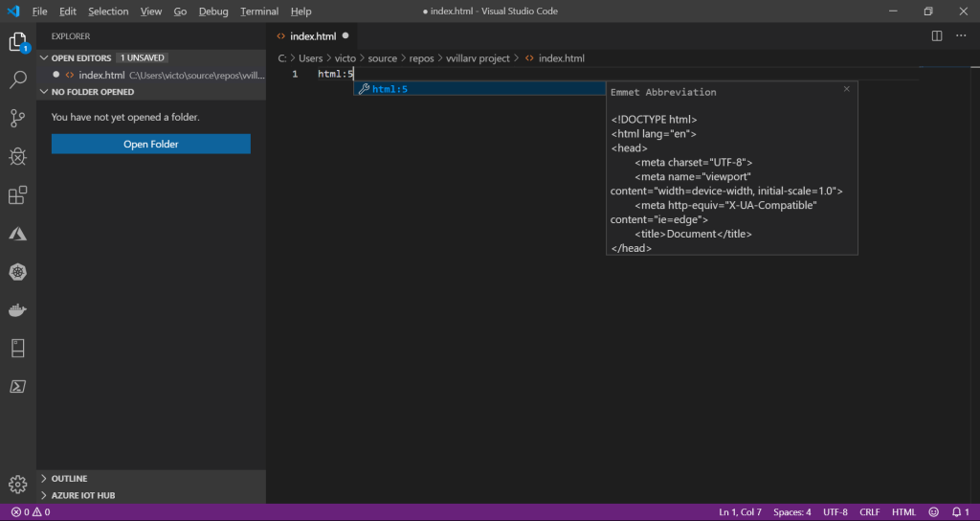
Task: Click the errors and warnings status indicator
Action: point(31,512)
